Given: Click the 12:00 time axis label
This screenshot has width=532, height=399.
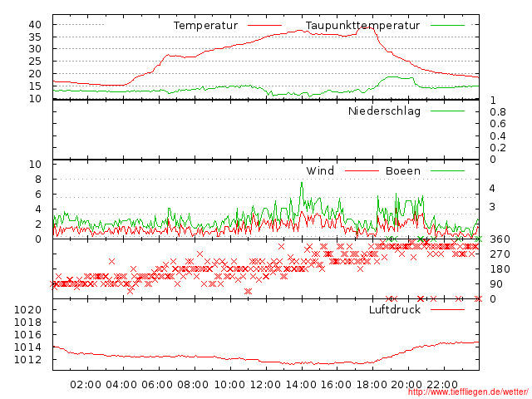Looking at the screenshot, I should pyautogui.click(x=265, y=385).
